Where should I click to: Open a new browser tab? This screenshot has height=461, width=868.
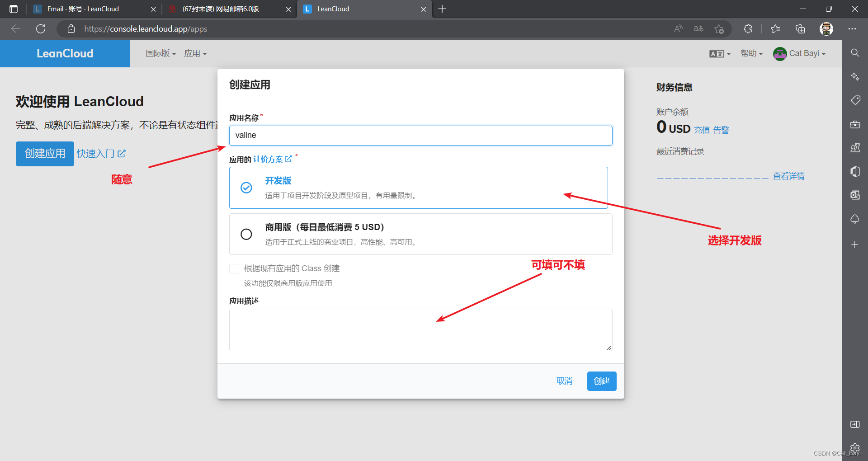click(x=442, y=9)
